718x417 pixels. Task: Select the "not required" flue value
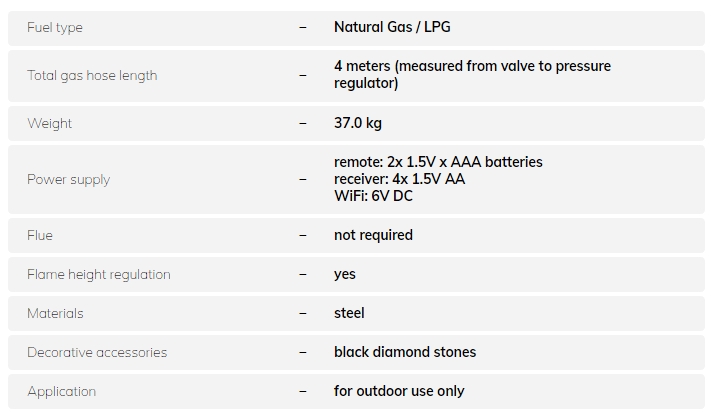[373, 236]
